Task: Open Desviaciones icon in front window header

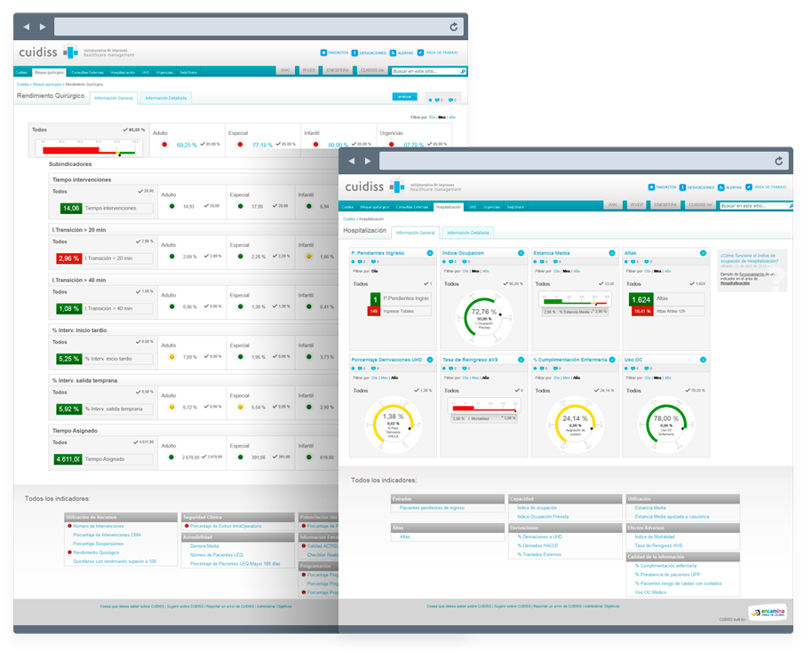Action: click(682, 187)
